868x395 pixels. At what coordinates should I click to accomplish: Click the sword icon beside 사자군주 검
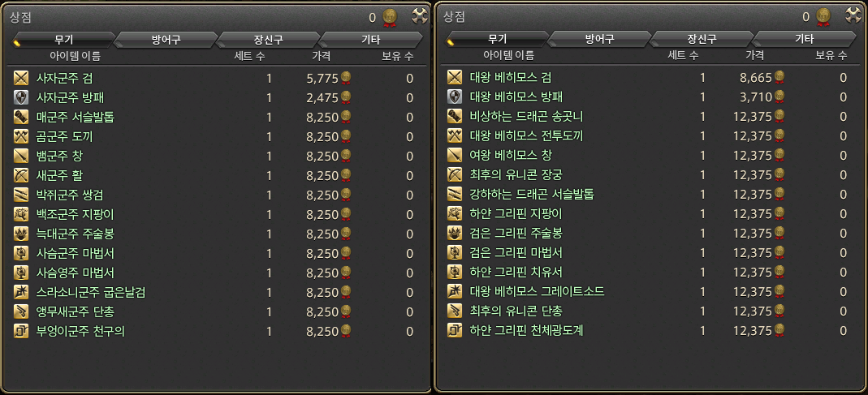pyautogui.click(x=21, y=78)
